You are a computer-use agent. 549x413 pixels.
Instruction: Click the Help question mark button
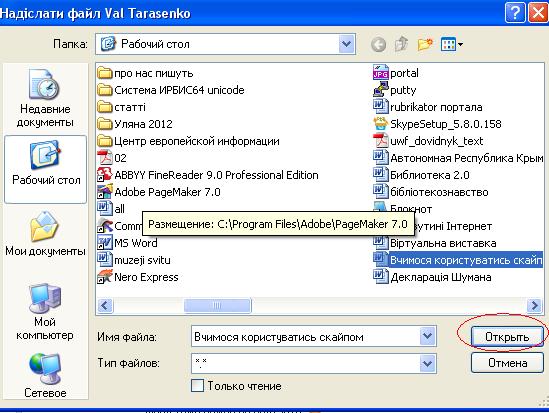point(515,13)
